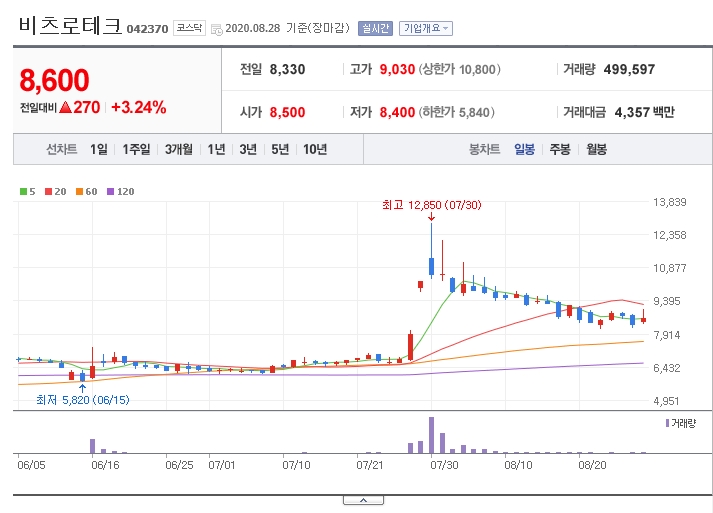Select the 3개월 line chart tab

coord(179,149)
